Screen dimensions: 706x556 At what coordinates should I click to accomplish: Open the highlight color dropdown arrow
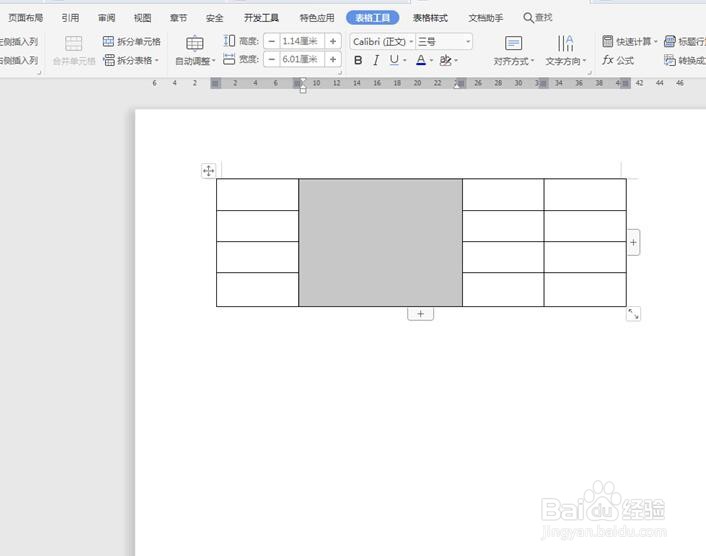click(x=456, y=60)
